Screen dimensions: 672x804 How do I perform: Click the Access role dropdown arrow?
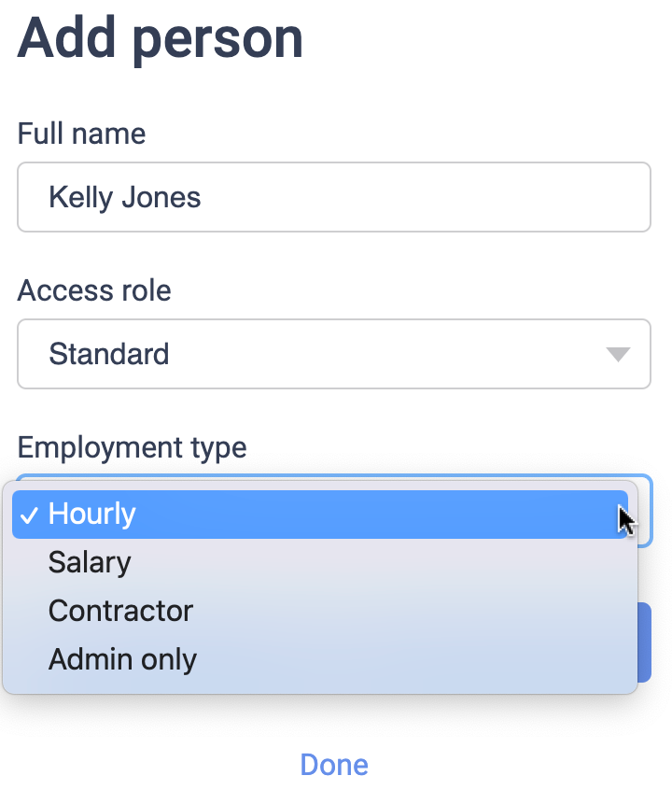617,354
